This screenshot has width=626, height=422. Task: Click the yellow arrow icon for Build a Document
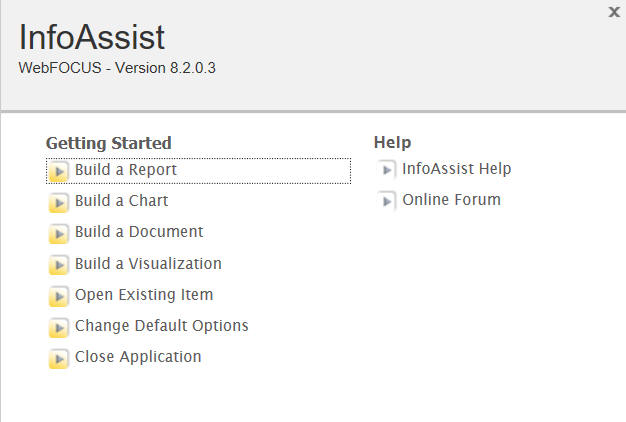pos(59,234)
